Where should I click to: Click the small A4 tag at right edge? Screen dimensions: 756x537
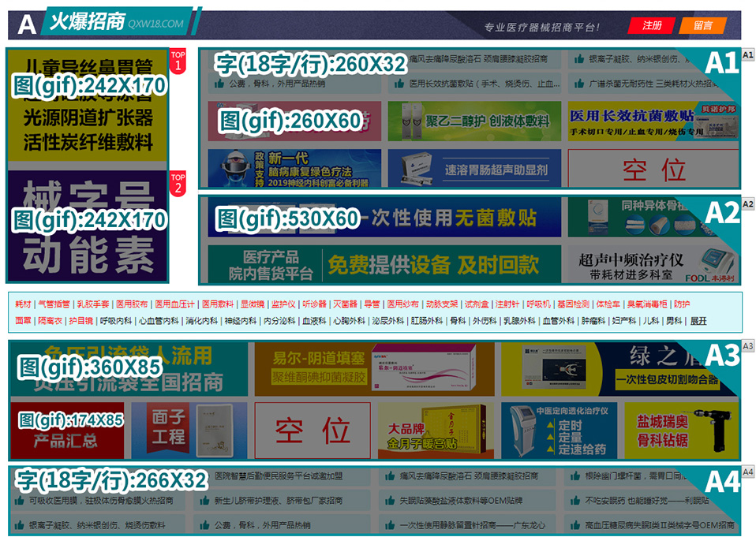(x=748, y=472)
